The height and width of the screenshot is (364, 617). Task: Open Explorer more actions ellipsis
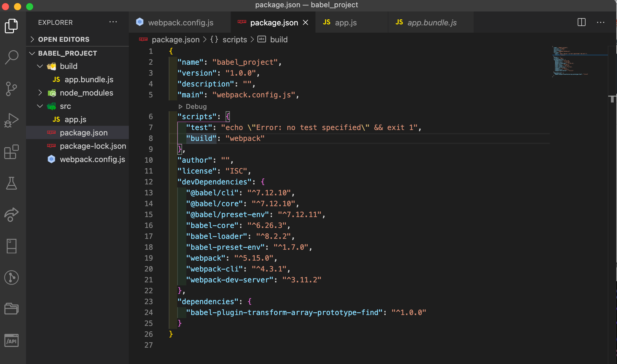[113, 22]
